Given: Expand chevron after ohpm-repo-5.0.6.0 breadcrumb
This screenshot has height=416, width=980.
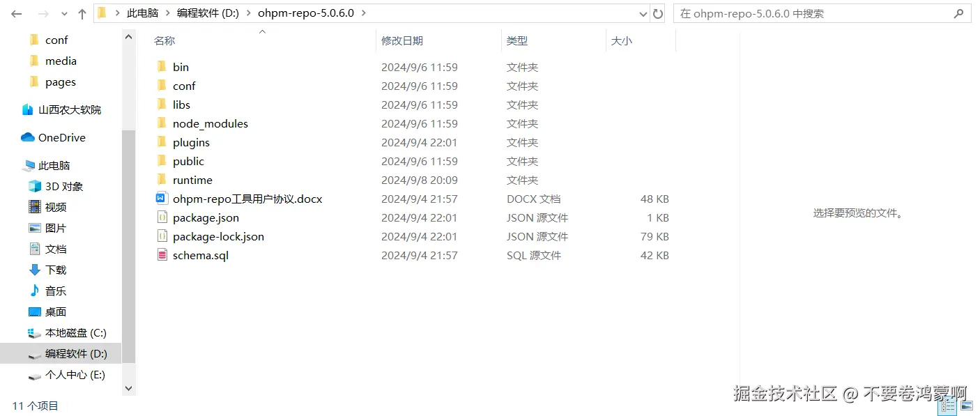Looking at the screenshot, I should pyautogui.click(x=364, y=13).
